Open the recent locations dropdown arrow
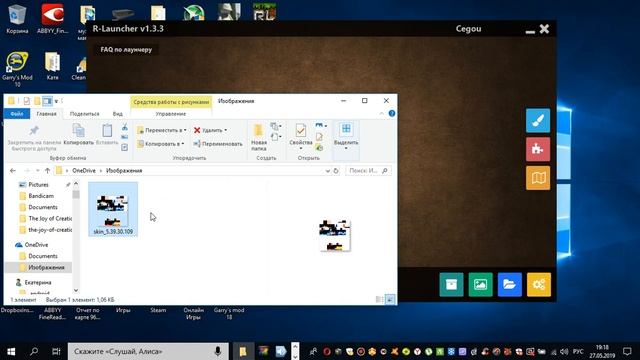The width and height of the screenshot is (640, 360). tap(38, 171)
